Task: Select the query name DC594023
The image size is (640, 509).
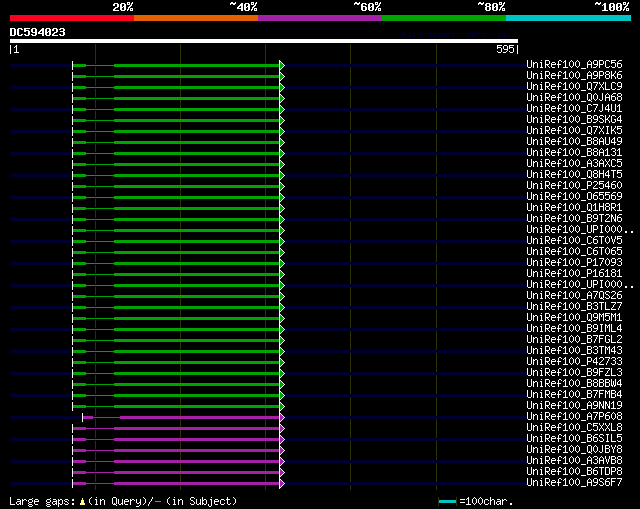Action: click(x=38, y=32)
